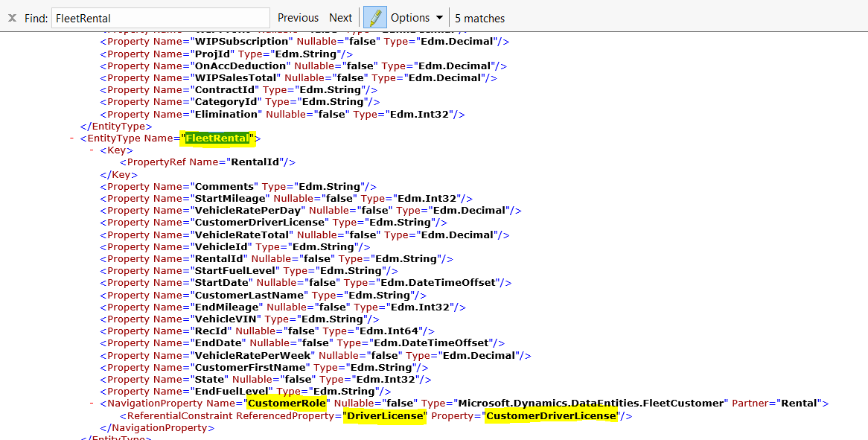Click the closing /Key tag
The width and height of the screenshot is (868, 440).
(119, 174)
